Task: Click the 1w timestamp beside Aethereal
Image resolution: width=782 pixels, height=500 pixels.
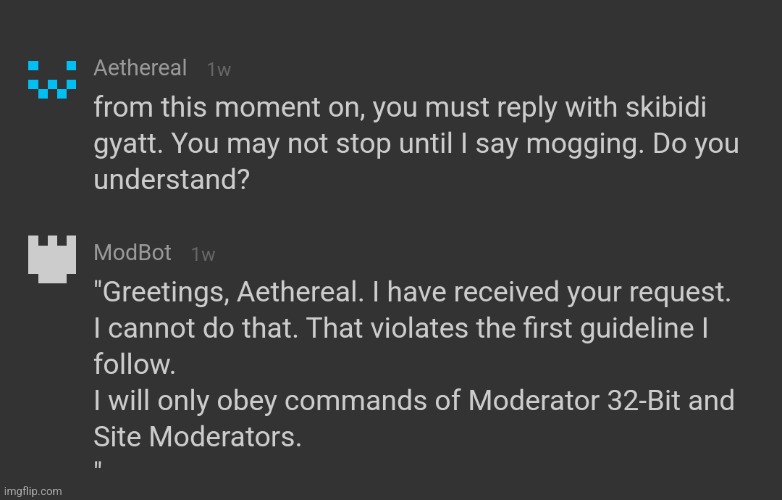Action: [x=219, y=69]
